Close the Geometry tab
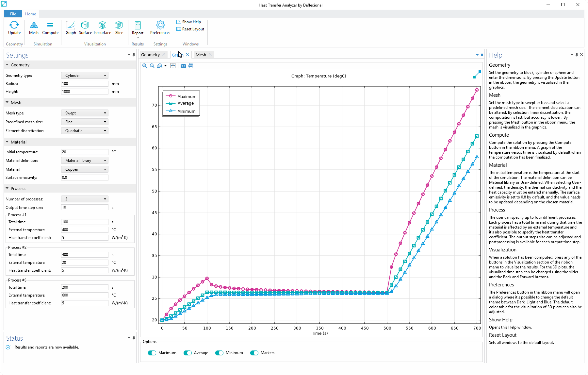Screen dimensions: 588x375 (164, 55)
